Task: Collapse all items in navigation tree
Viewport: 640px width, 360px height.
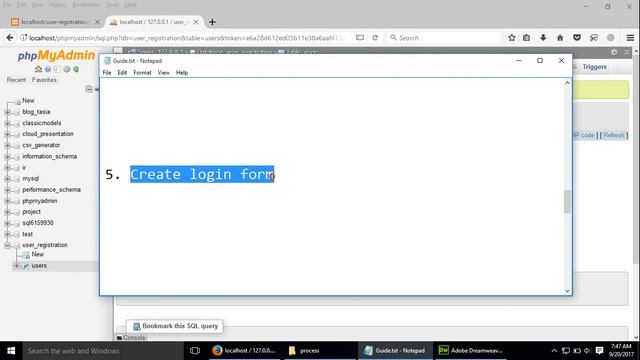Action: pos(89,89)
